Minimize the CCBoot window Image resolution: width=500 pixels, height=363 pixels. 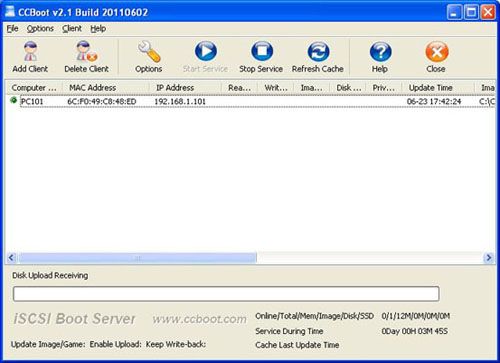pos(454,12)
